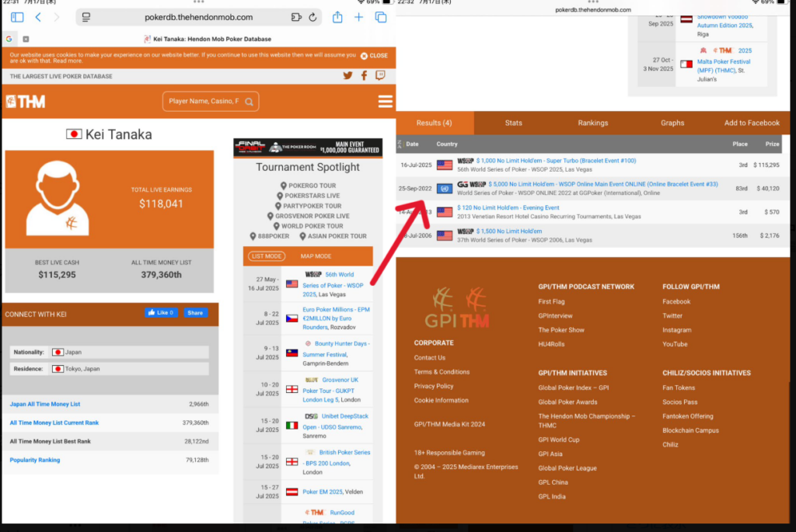Screen dimensions: 796x532
Task: Tap the Share icon in Safari toolbar
Action: (x=337, y=17)
